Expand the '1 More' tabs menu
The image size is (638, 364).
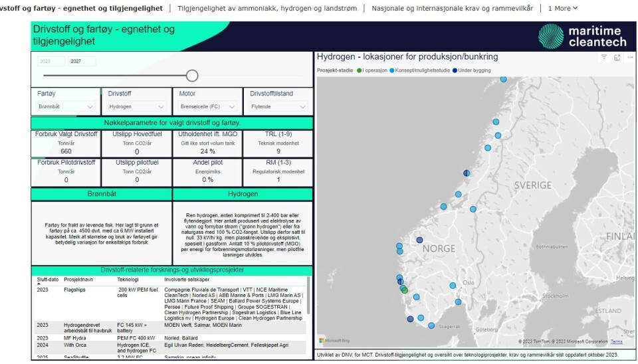pos(563,8)
